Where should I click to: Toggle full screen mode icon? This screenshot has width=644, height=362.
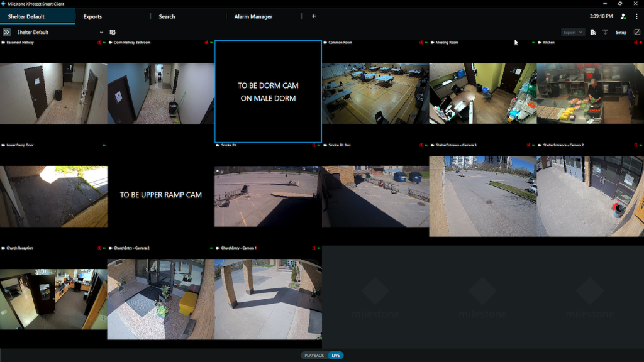[x=637, y=32]
